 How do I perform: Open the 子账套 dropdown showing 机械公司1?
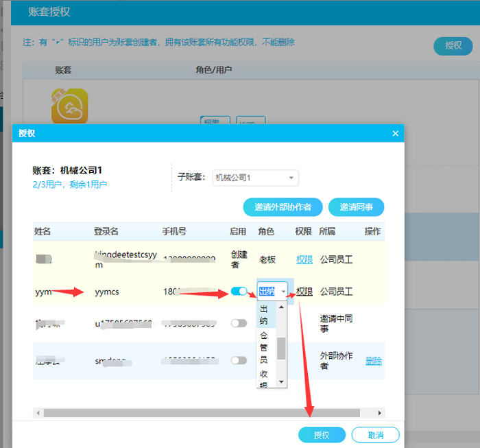[255, 178]
